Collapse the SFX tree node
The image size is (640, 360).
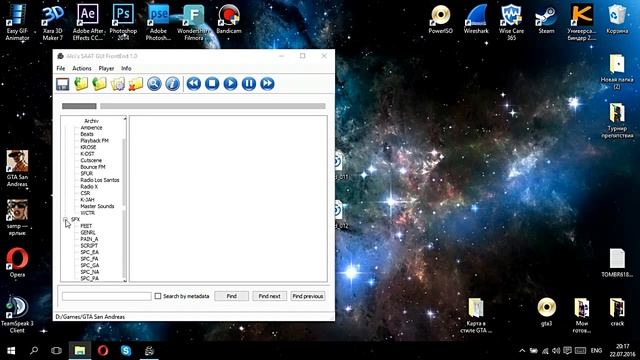pos(65,219)
